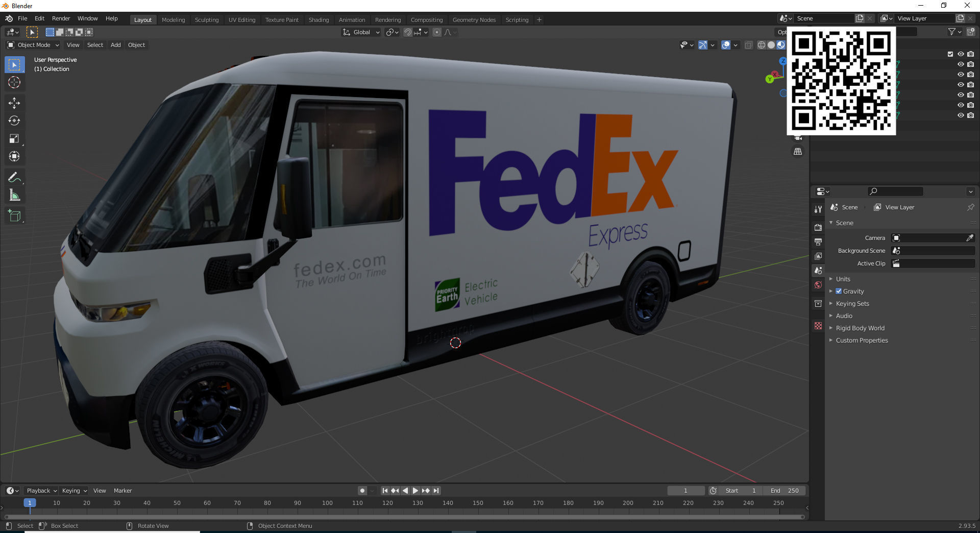Open the Collection properties tab
This screenshot has width=980, height=533.
point(818,303)
